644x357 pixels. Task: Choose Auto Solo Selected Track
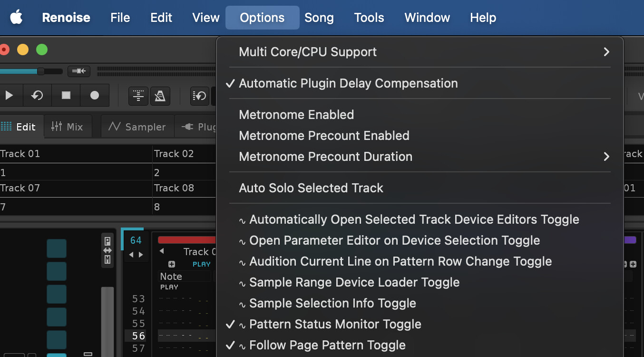pyautogui.click(x=311, y=188)
